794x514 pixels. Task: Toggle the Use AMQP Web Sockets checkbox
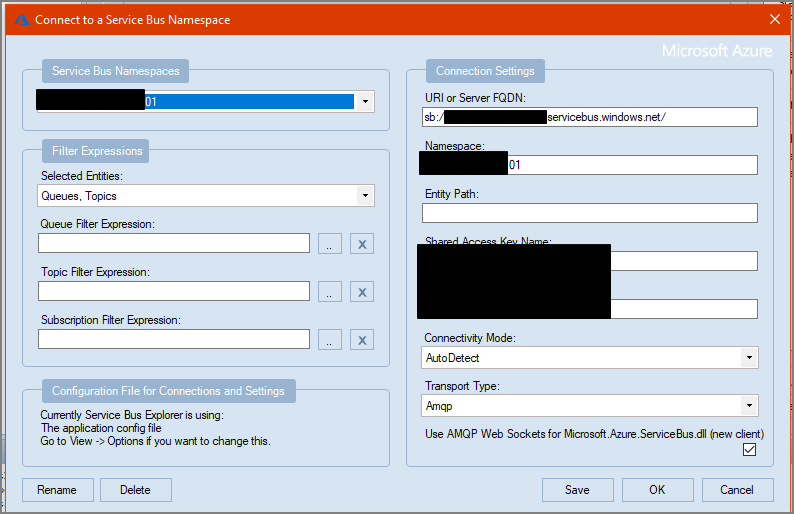pyautogui.click(x=749, y=449)
